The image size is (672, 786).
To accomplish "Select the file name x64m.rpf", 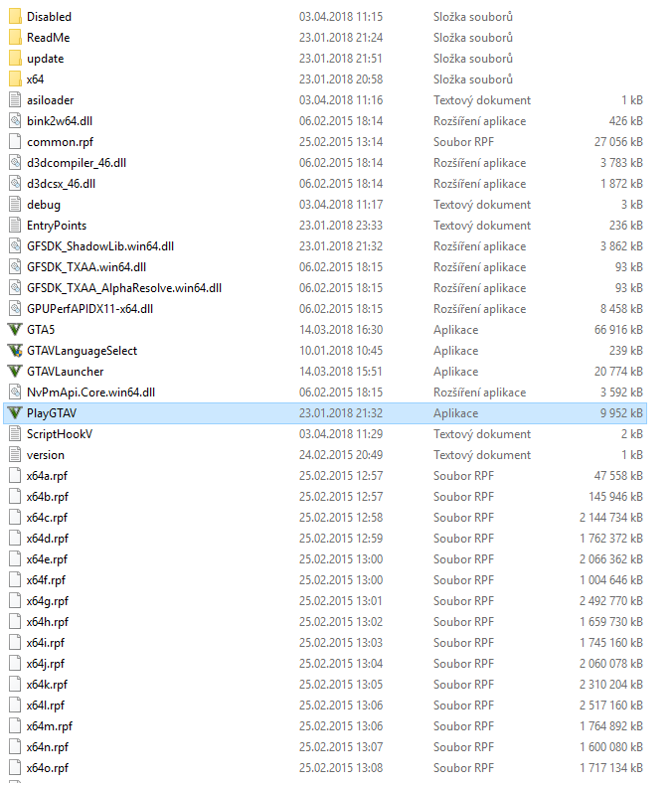I will [x=50, y=726].
